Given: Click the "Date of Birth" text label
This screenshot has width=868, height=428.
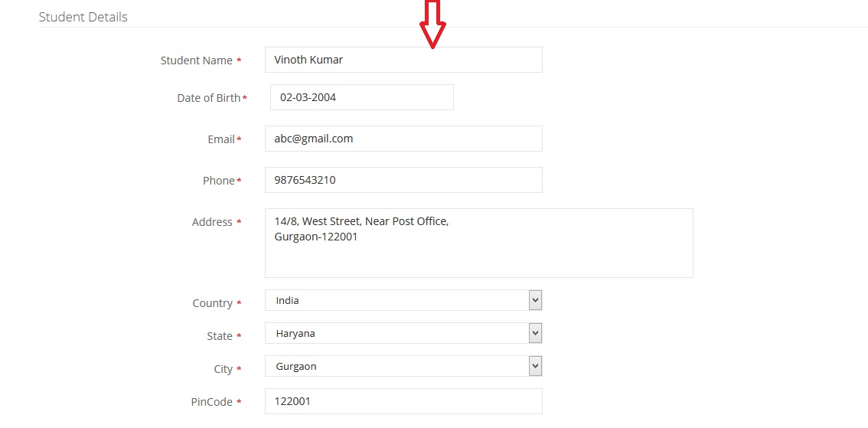Looking at the screenshot, I should [x=208, y=98].
